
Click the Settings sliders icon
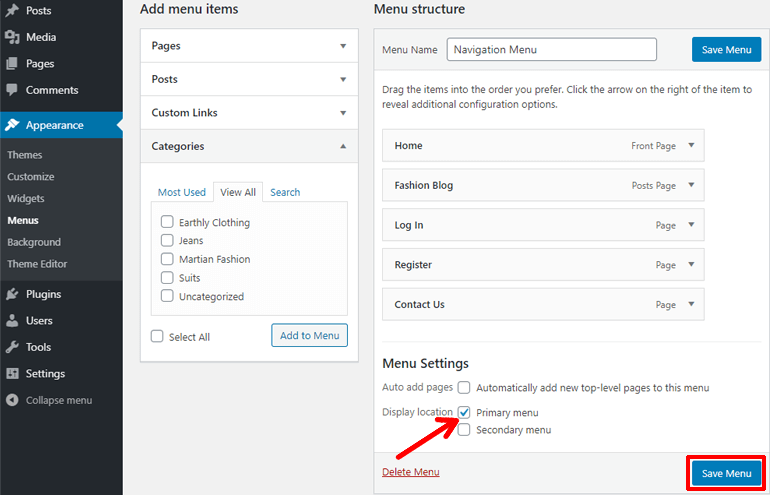[12, 374]
